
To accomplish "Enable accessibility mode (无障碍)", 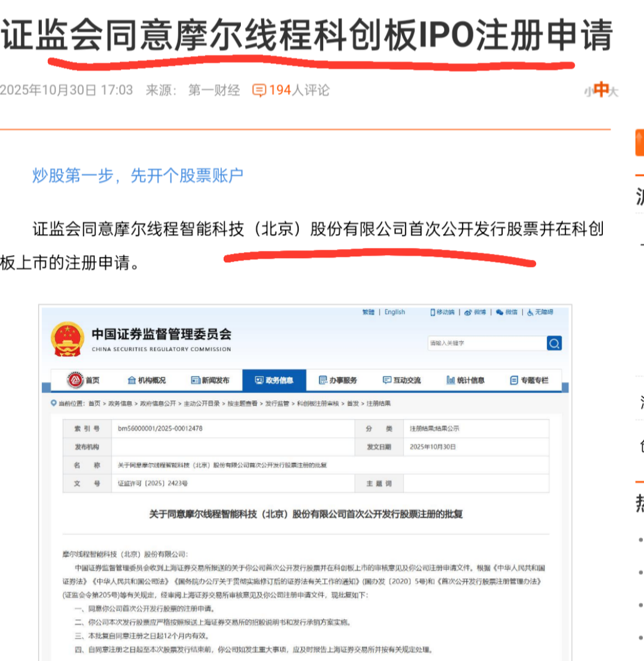I will (x=540, y=312).
